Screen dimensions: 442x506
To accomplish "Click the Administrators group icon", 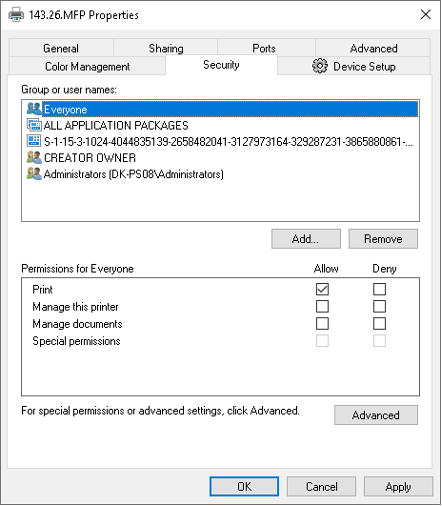I will click(34, 174).
